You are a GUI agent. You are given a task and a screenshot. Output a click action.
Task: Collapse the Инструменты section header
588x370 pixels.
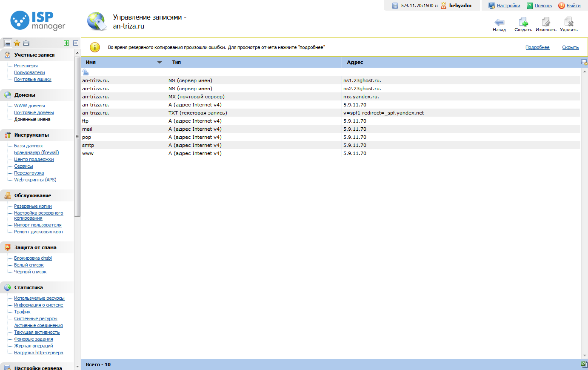pos(37,135)
